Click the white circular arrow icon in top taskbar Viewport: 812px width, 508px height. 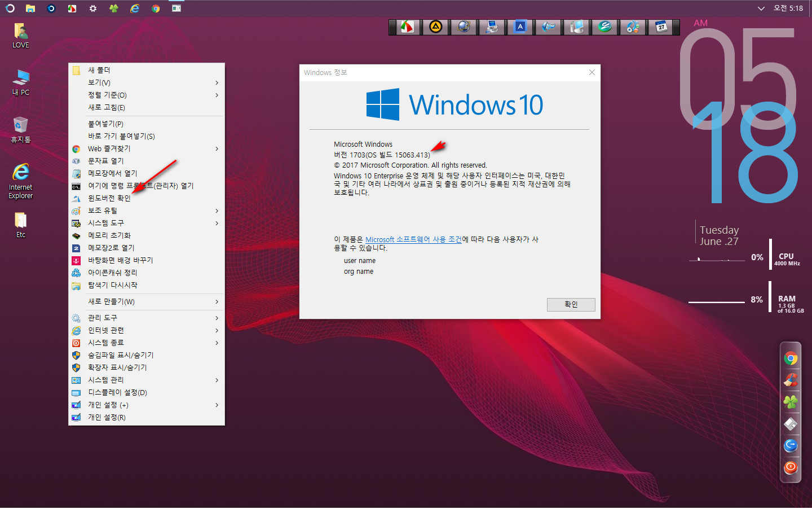click(10, 8)
